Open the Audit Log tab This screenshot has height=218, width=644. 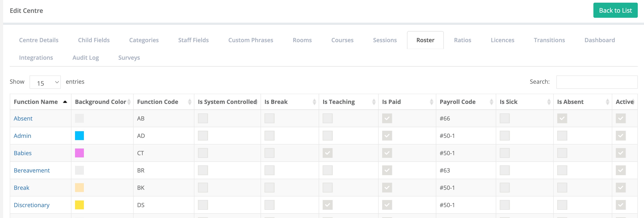point(85,57)
